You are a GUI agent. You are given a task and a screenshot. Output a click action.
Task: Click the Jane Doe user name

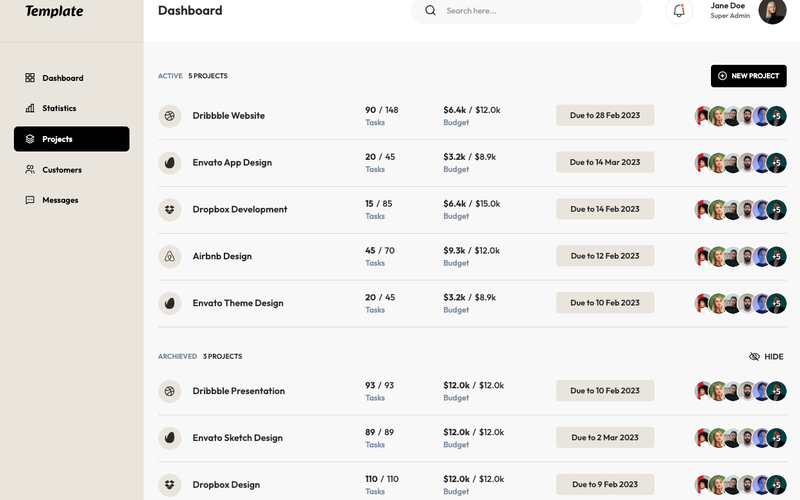pos(728,6)
